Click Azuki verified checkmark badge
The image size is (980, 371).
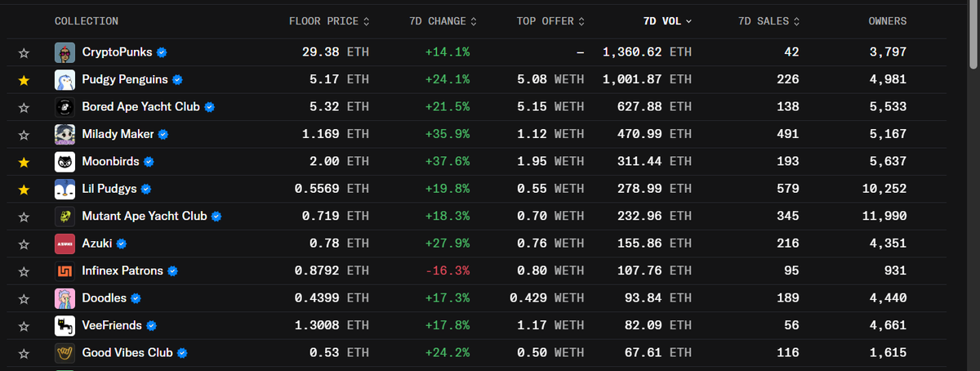[122, 244]
